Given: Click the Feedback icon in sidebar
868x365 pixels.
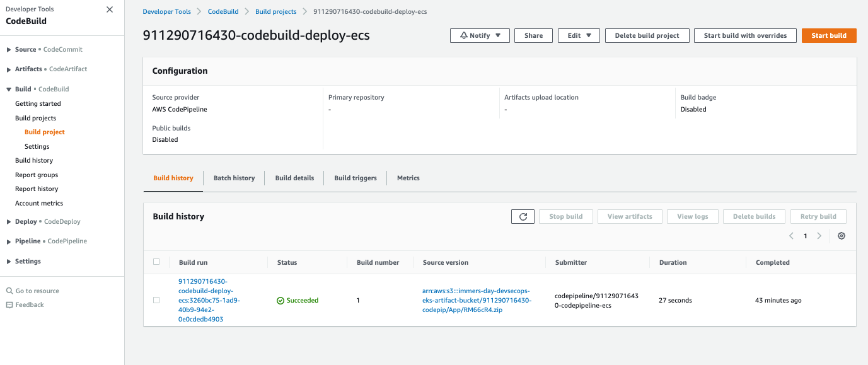Looking at the screenshot, I should [x=9, y=304].
